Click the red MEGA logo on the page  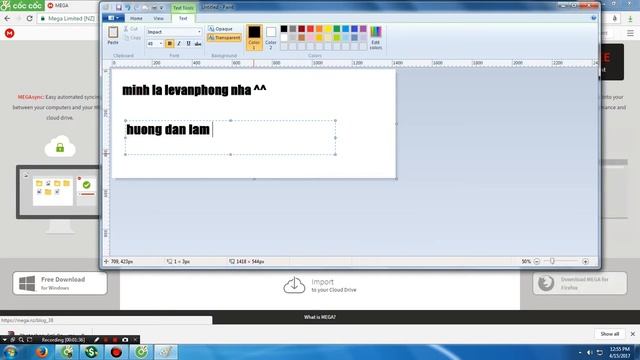10,33
